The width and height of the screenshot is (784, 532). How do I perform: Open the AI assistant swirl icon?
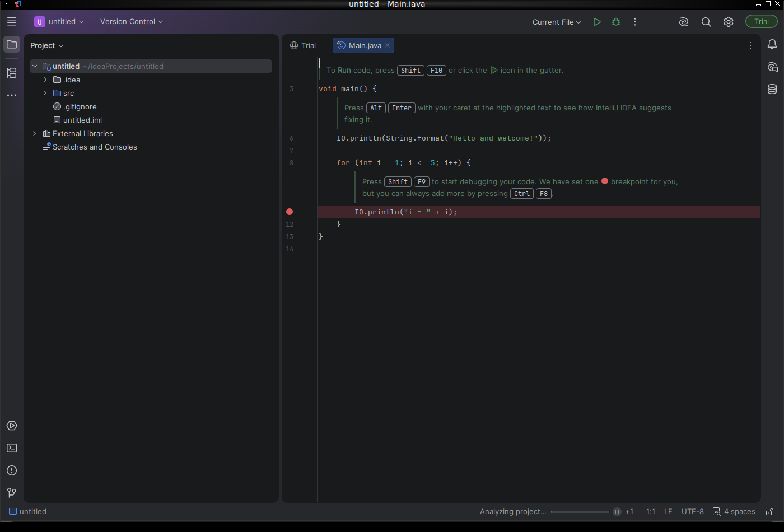click(x=684, y=22)
